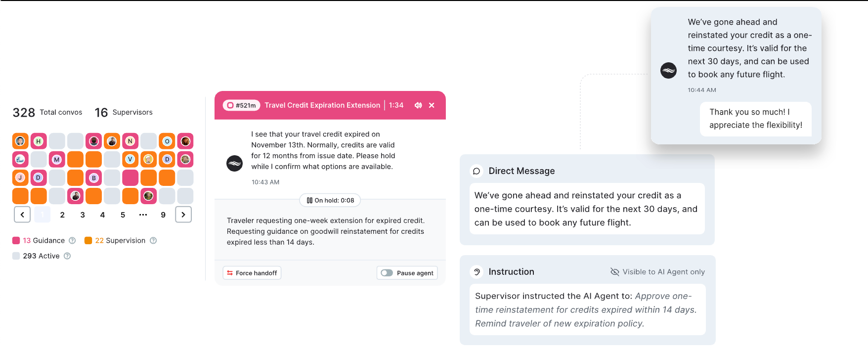The height and width of the screenshot is (353, 868).
Task: Open the conversation tile labeled H
Action: pos(39,141)
